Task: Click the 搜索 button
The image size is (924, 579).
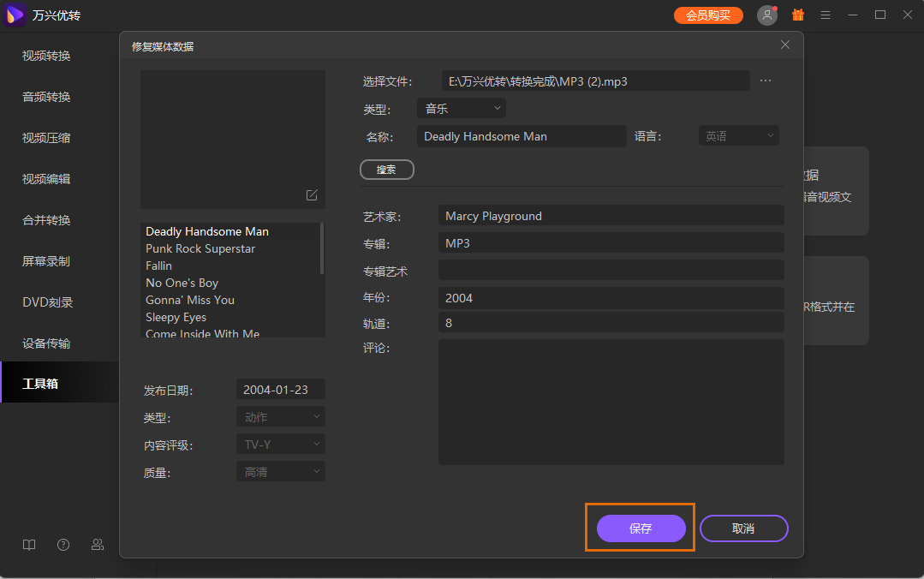Action: pyautogui.click(x=386, y=169)
